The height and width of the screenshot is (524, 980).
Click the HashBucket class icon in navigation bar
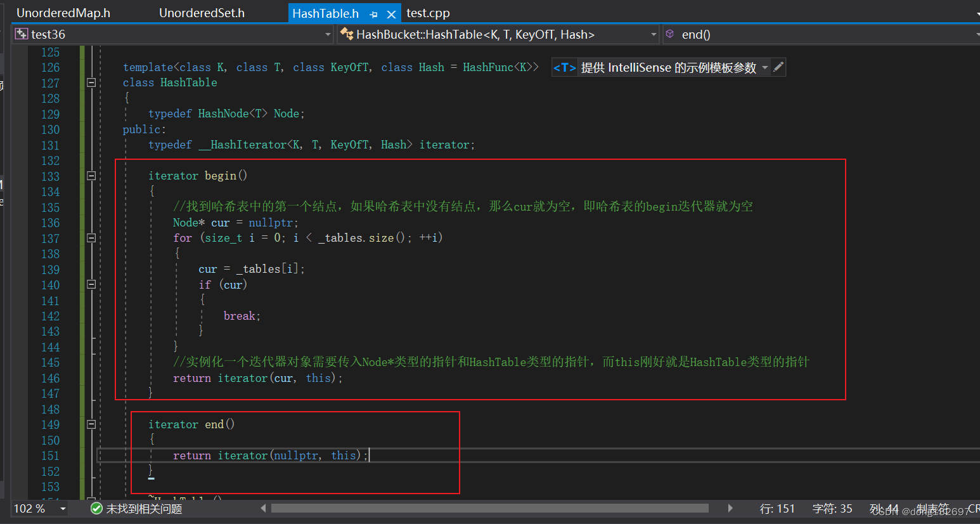(347, 34)
